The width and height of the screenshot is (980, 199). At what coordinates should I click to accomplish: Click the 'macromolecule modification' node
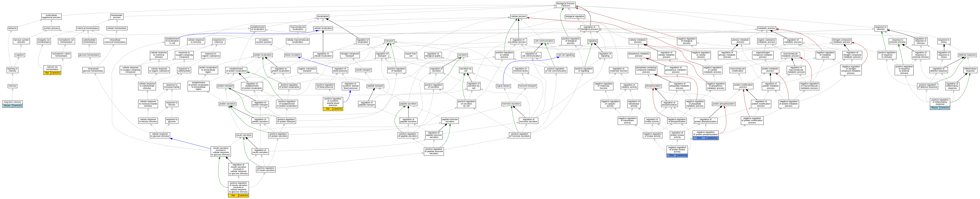(x=738, y=70)
